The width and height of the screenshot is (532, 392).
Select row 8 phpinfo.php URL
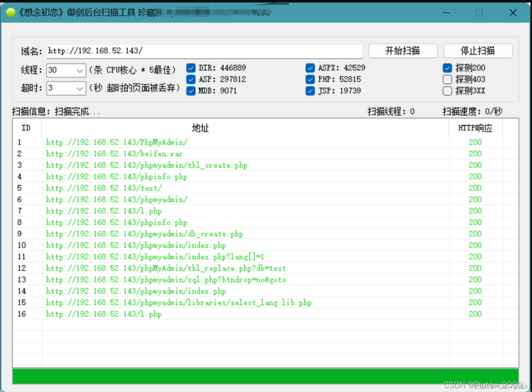coord(117,222)
